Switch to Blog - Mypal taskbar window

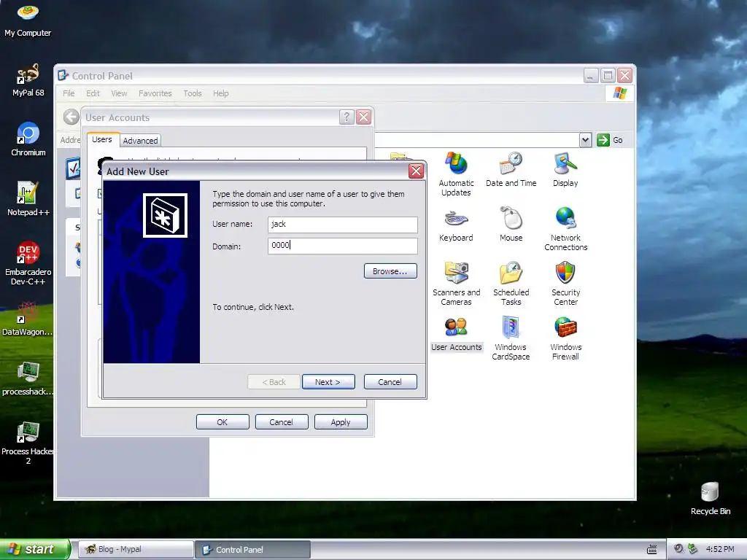(136, 550)
